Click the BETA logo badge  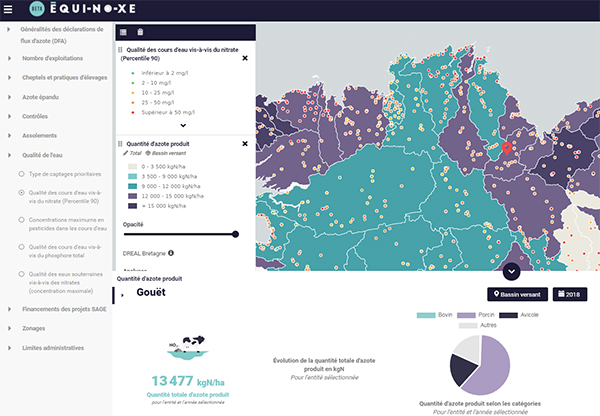coord(37,9)
